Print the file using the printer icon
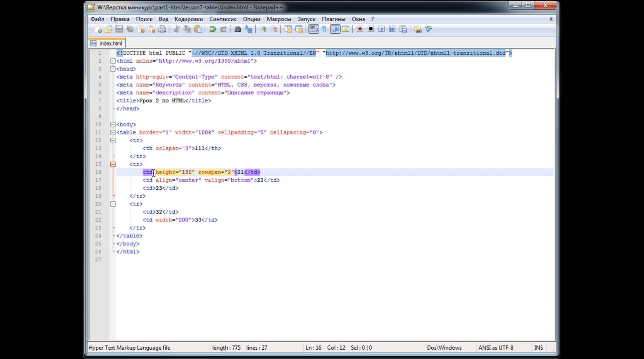Screen dimensions: 644x359 (x=163, y=29)
